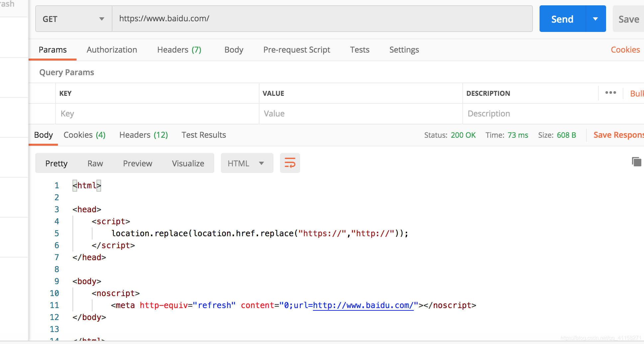Switch to the Tests tab
This screenshot has height=344, width=644.
click(360, 50)
